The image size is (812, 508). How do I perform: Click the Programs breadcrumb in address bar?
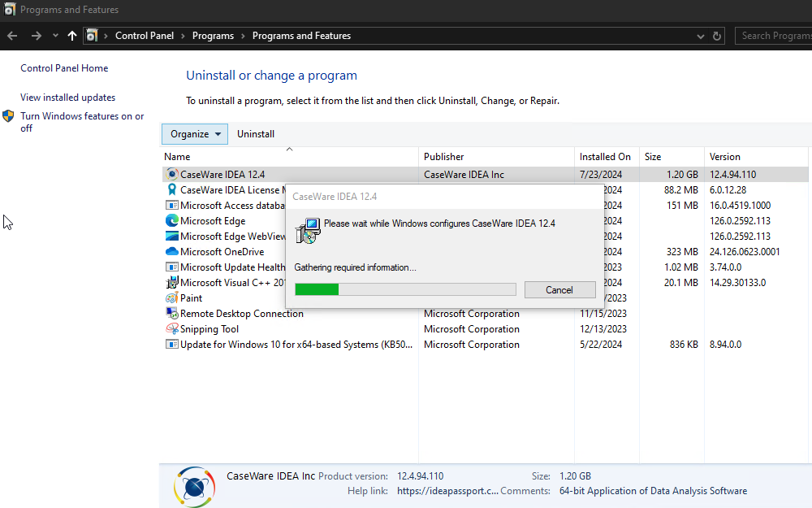(x=213, y=36)
